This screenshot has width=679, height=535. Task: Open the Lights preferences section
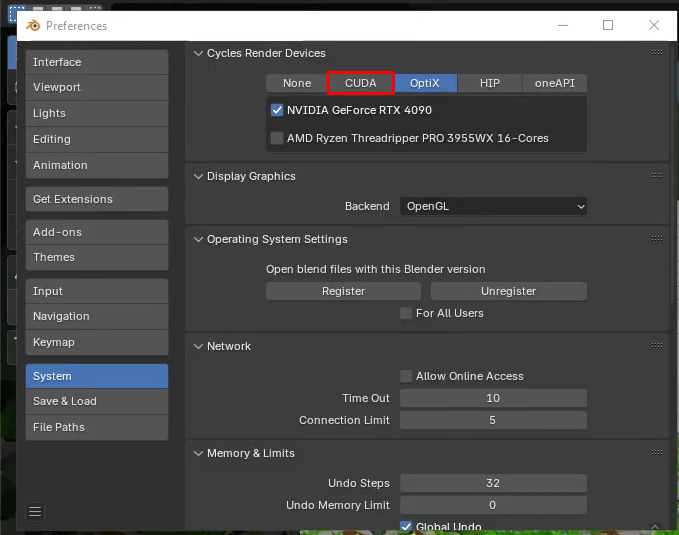tap(97, 113)
